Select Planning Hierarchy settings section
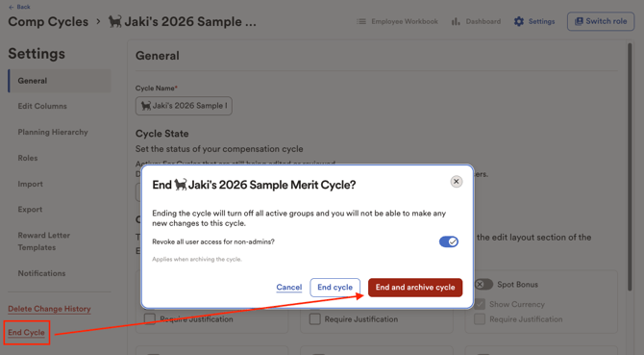The height and width of the screenshot is (355, 644). (53, 133)
